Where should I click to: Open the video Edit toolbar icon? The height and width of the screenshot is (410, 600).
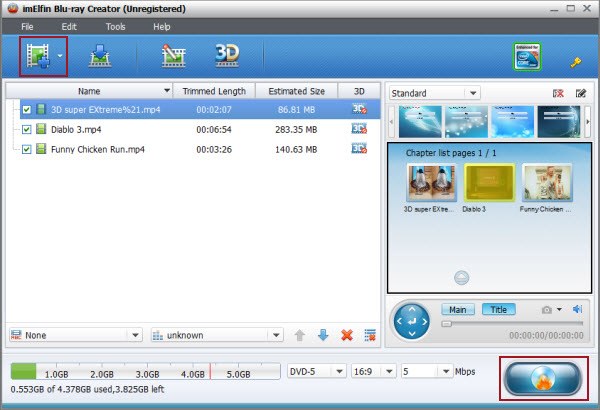pyautogui.click(x=173, y=56)
